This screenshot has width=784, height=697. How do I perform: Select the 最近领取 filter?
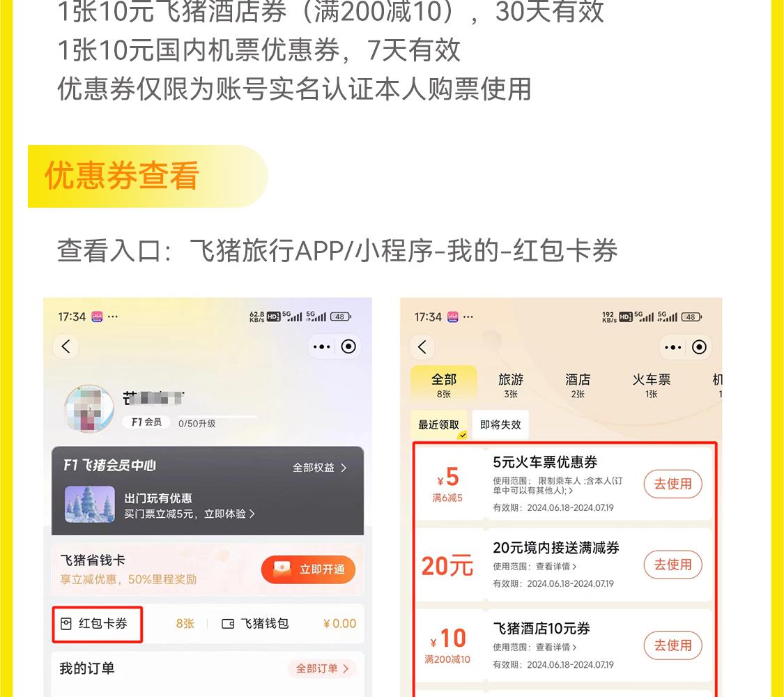pos(438,424)
